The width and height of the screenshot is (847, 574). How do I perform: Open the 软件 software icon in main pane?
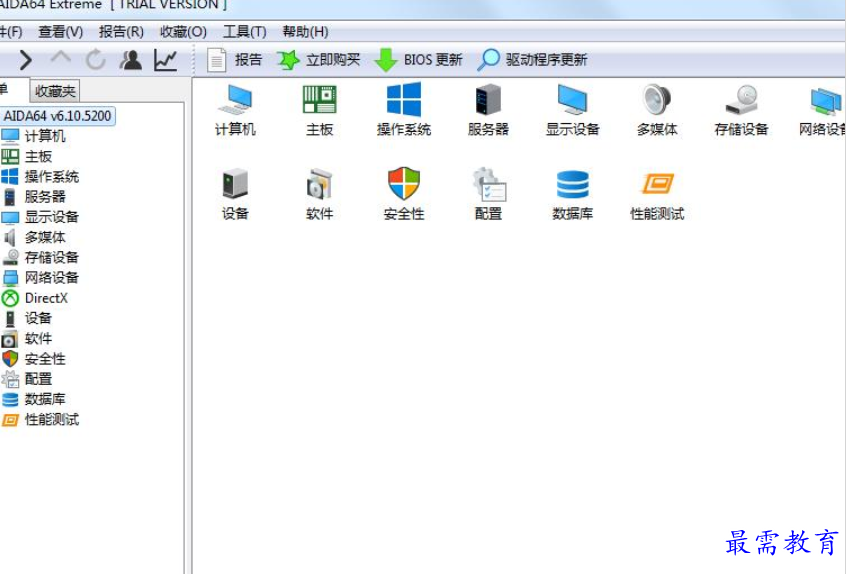(319, 194)
